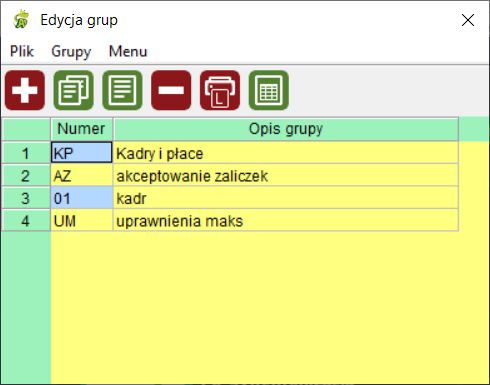
Task: Select row header number 3
Action: pos(26,198)
